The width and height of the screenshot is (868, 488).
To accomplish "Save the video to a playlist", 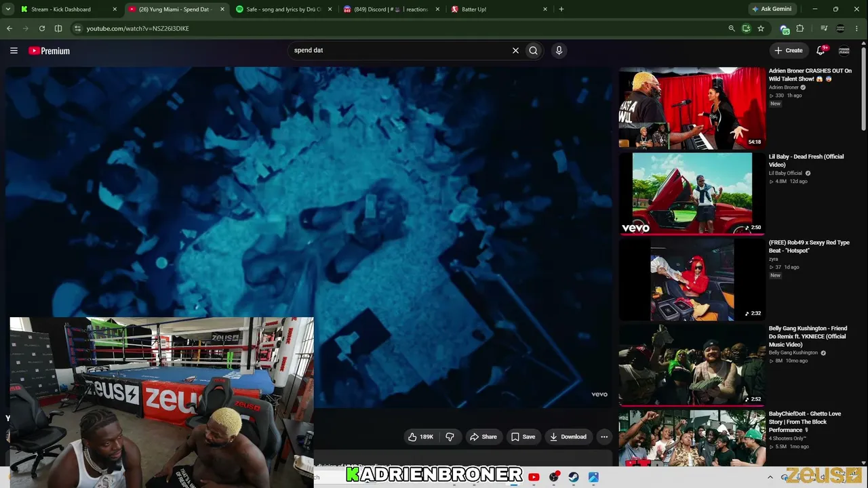I will tap(523, 437).
